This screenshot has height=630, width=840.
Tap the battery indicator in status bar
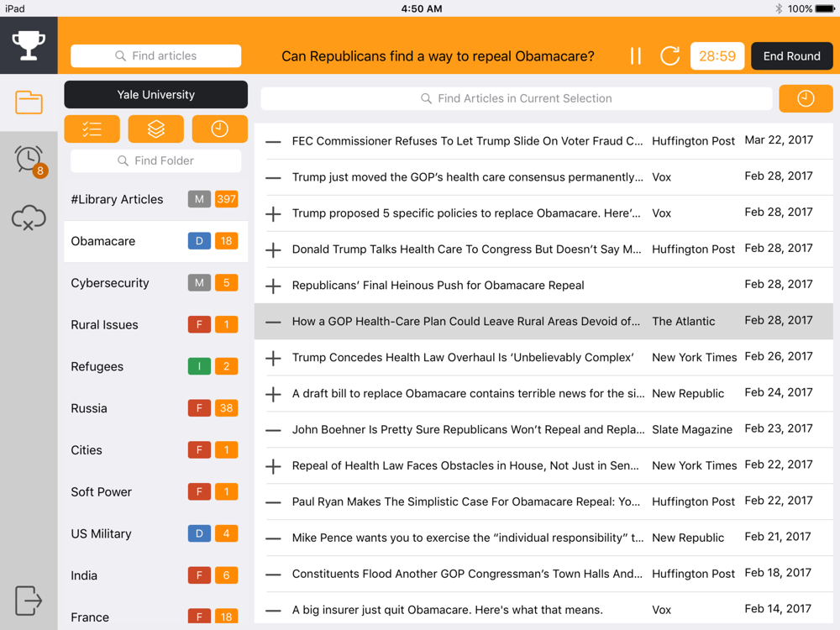coord(825,8)
